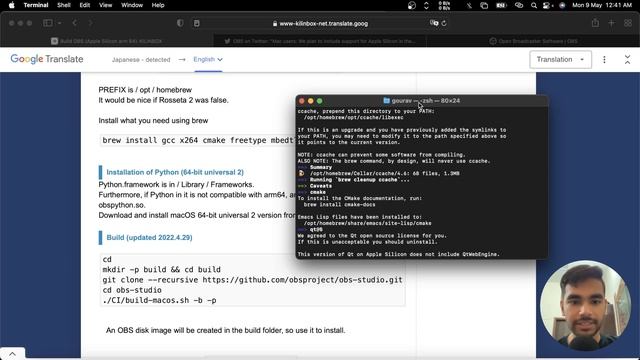Open Google Translate three-dot menu
The width and height of the screenshot is (640, 360).
click(x=604, y=60)
